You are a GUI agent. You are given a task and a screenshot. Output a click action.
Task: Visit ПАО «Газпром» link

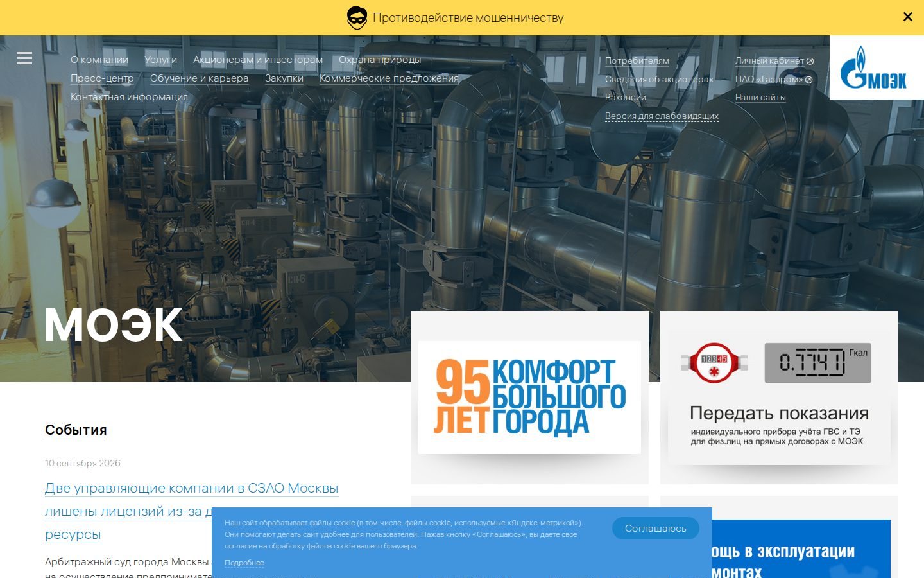[x=769, y=80]
